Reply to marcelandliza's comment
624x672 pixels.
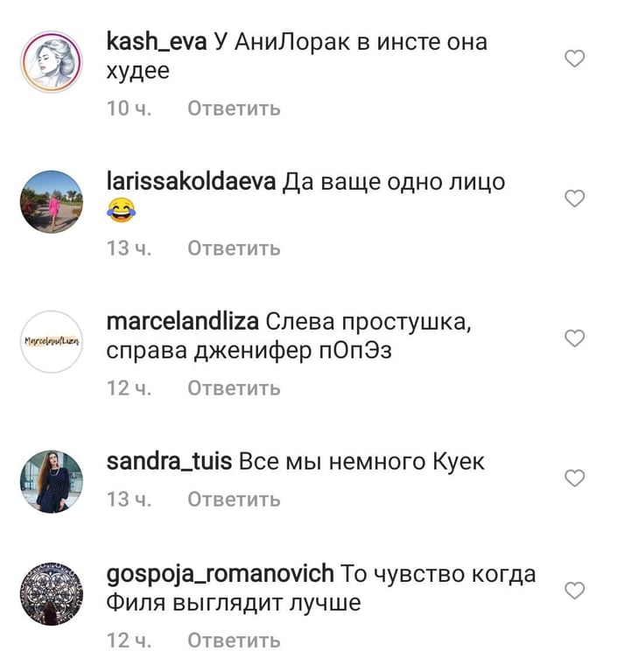click(x=234, y=388)
